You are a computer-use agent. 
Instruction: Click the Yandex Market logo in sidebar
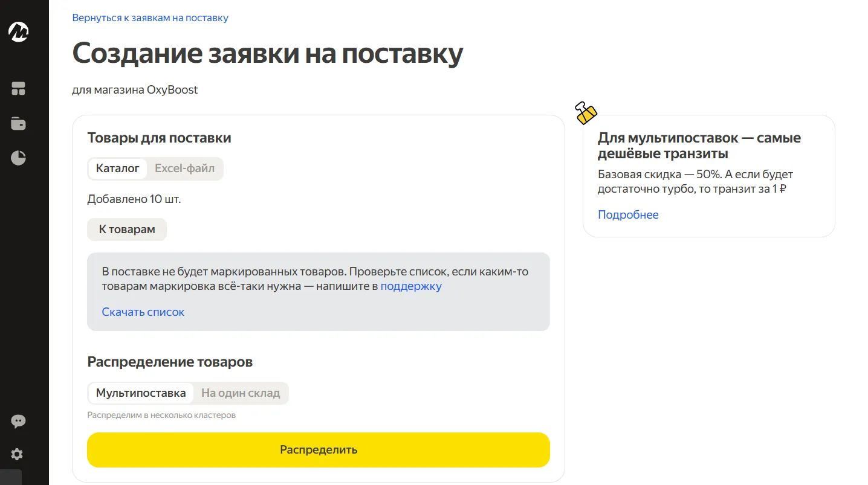click(x=19, y=32)
